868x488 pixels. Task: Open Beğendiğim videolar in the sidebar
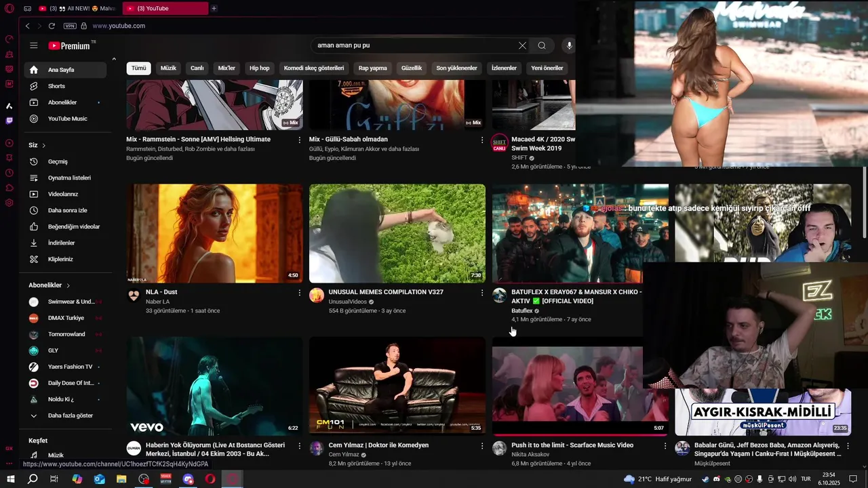65,226
